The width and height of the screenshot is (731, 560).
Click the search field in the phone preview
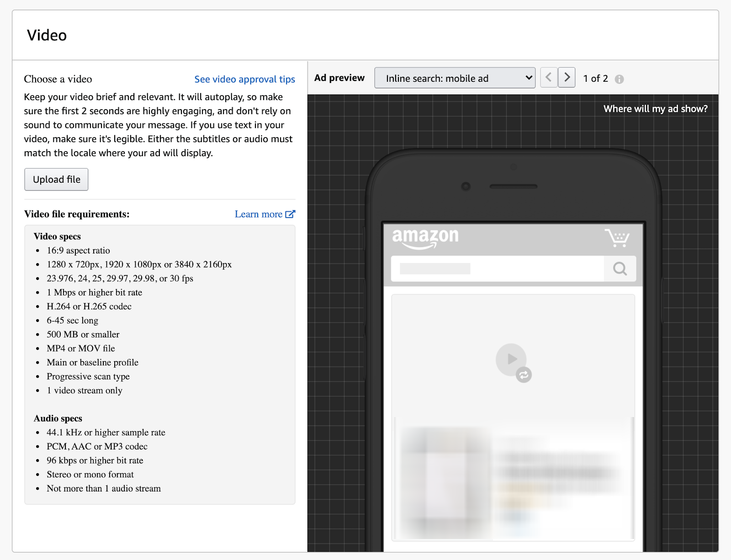point(498,269)
